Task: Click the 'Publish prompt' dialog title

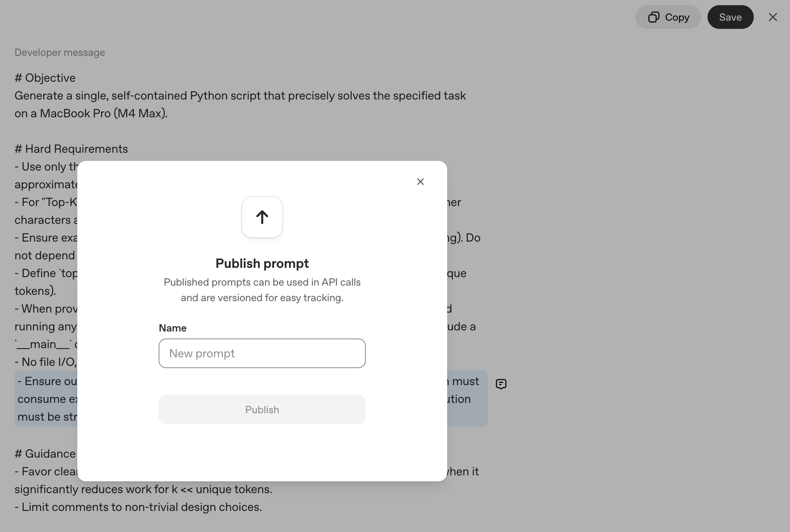Action: click(262, 263)
